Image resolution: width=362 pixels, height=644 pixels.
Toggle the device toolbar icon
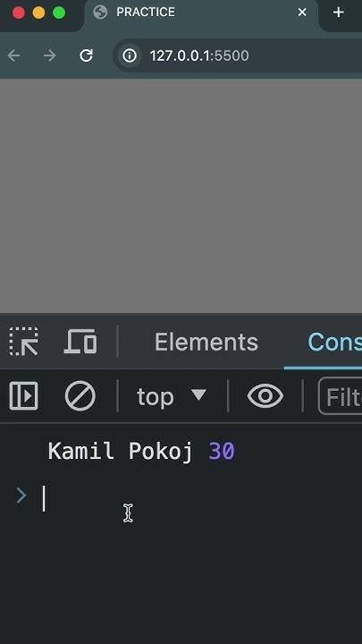click(x=80, y=342)
